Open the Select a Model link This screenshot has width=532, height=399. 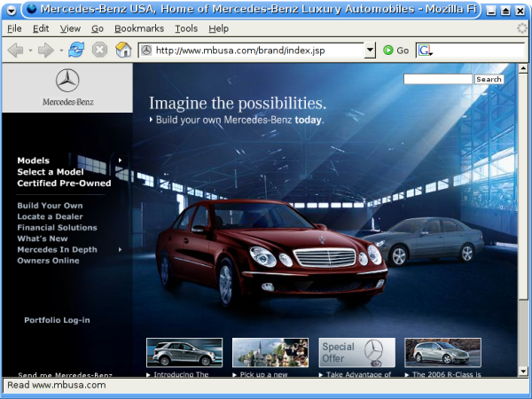51,172
